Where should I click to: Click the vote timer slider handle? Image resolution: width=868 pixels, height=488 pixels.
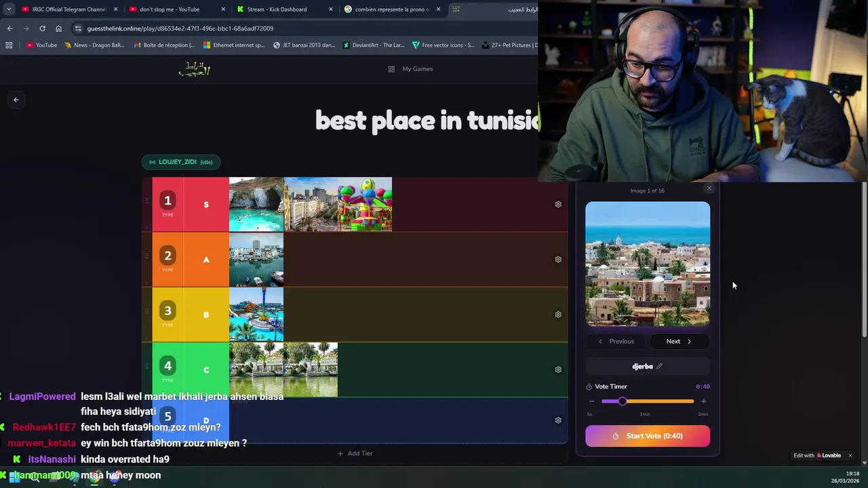tap(623, 401)
